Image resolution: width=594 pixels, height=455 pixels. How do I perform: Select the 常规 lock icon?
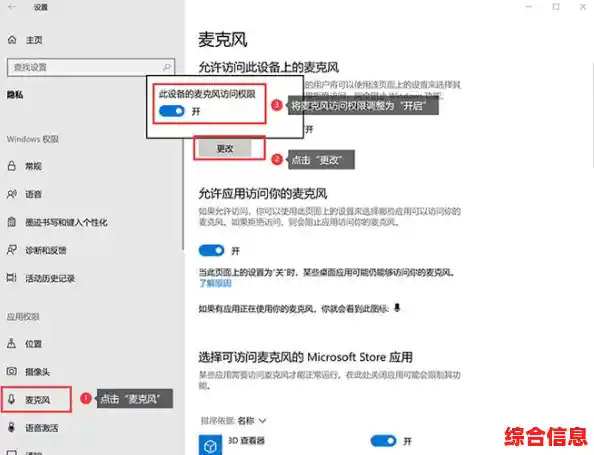pos(12,166)
